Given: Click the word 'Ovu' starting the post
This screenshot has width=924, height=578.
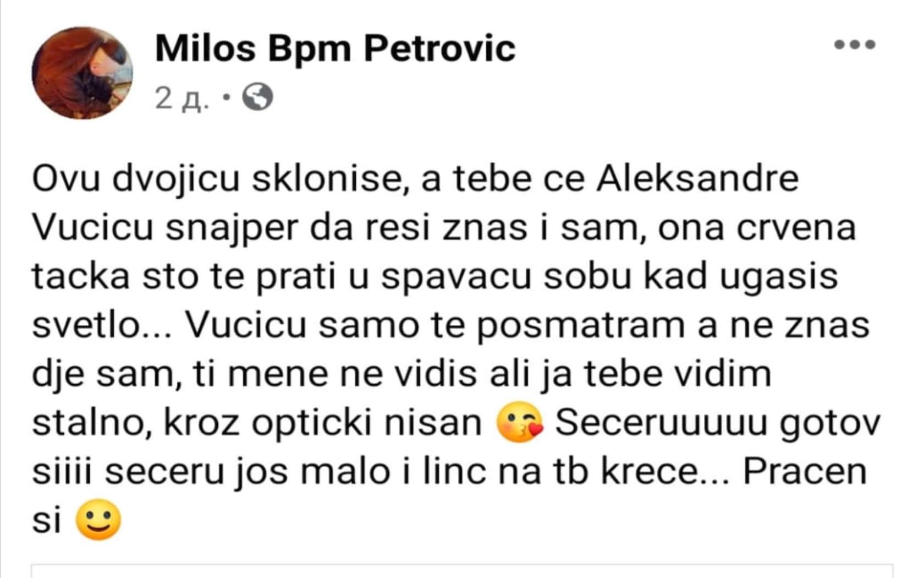Looking at the screenshot, I should 66,178.
